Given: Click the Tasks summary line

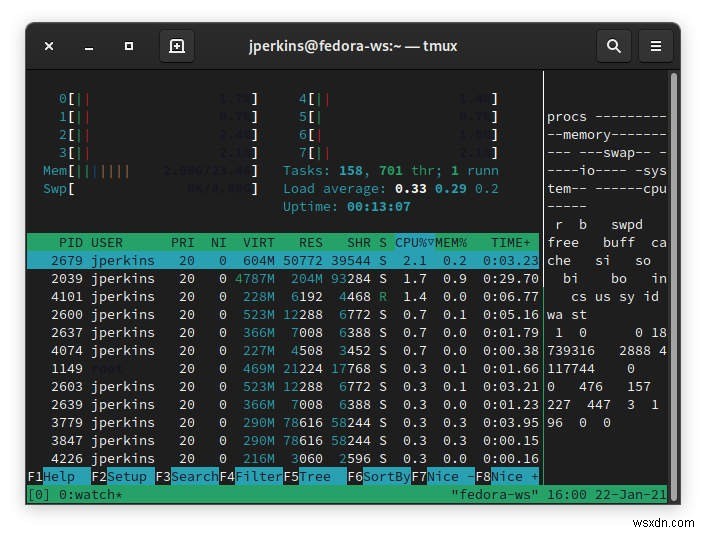Looking at the screenshot, I should point(390,171).
